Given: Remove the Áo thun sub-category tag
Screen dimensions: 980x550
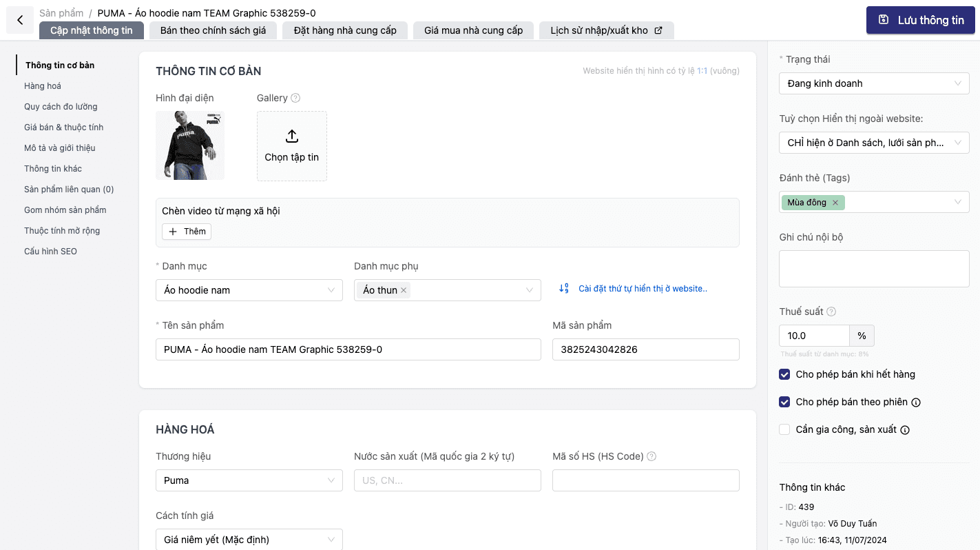Looking at the screenshot, I should tap(404, 290).
